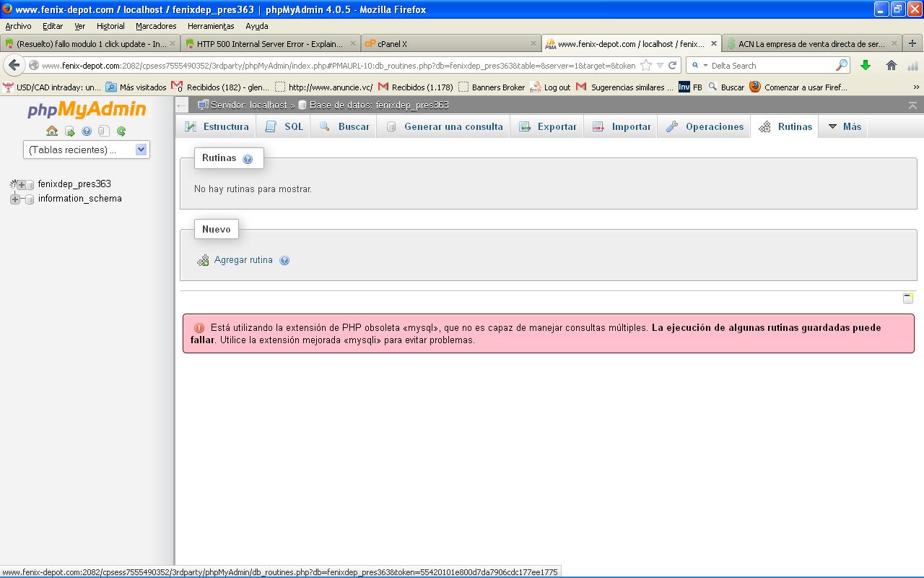The height and width of the screenshot is (578, 924).
Task: Open the Estructura tab
Action: [216, 126]
